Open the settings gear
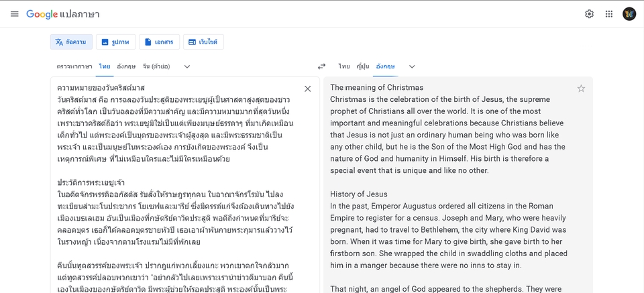 (589, 14)
